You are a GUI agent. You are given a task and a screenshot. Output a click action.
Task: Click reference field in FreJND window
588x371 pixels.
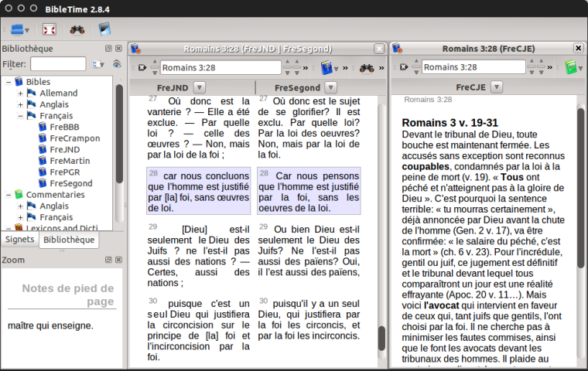pyautogui.click(x=220, y=68)
